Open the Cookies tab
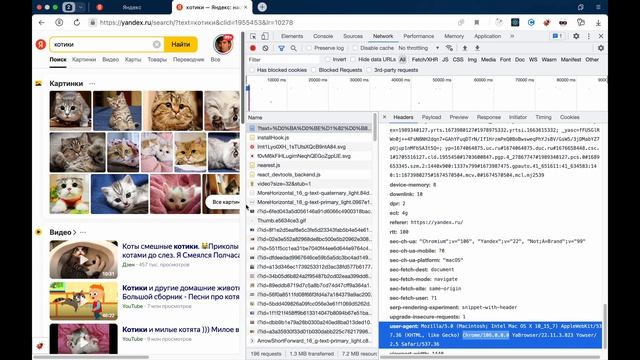This screenshot has height=360, width=640. (x=569, y=117)
